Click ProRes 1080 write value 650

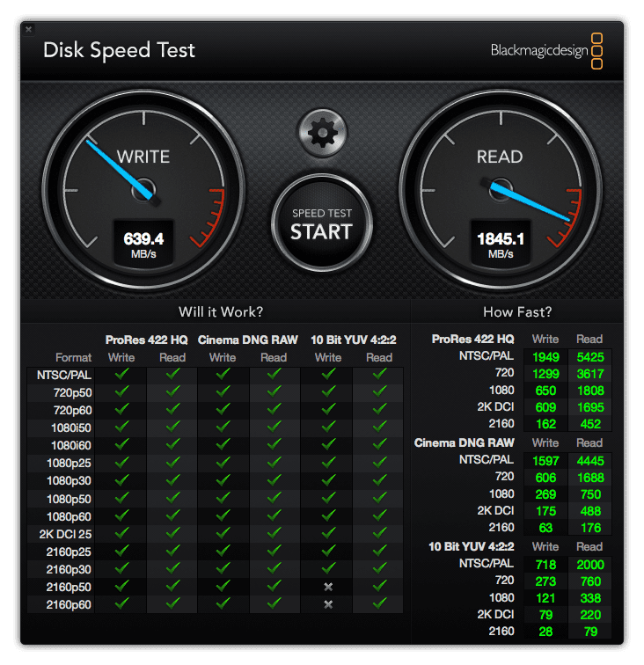tap(545, 391)
